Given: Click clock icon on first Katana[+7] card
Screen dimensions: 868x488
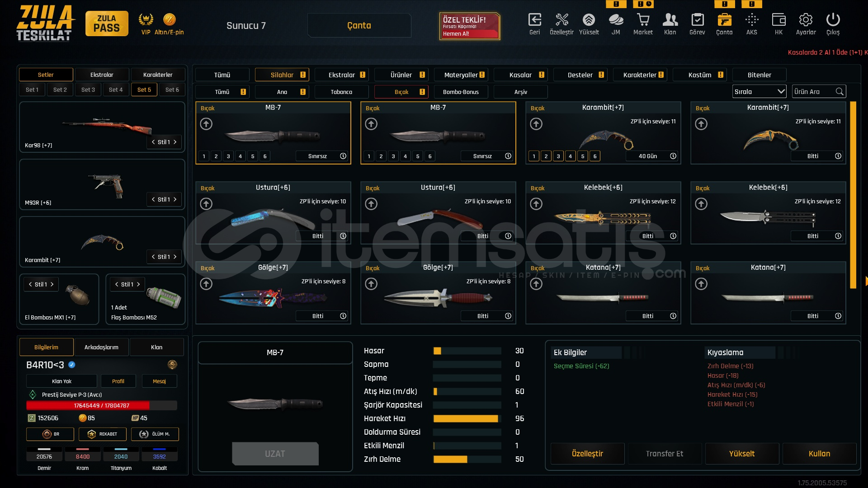Looking at the screenshot, I should (673, 316).
